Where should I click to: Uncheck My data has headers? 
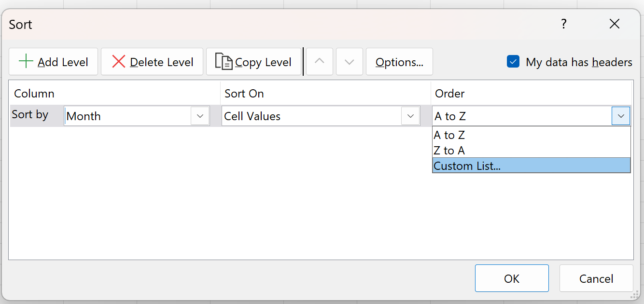pos(513,62)
